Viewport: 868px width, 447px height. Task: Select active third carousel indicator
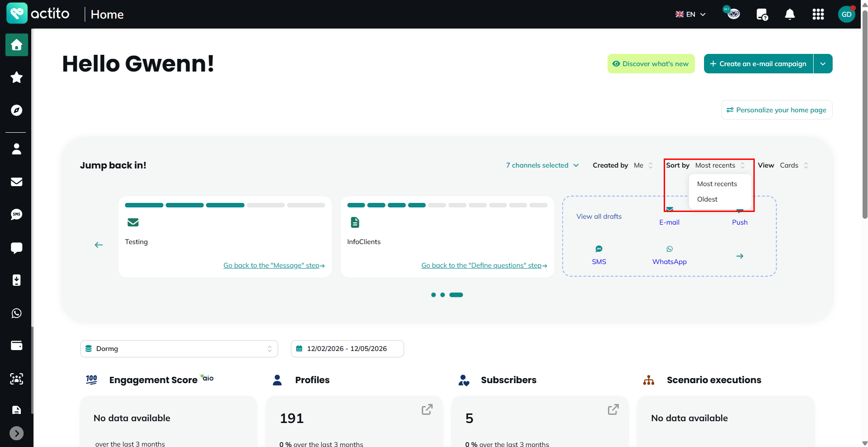(x=456, y=295)
